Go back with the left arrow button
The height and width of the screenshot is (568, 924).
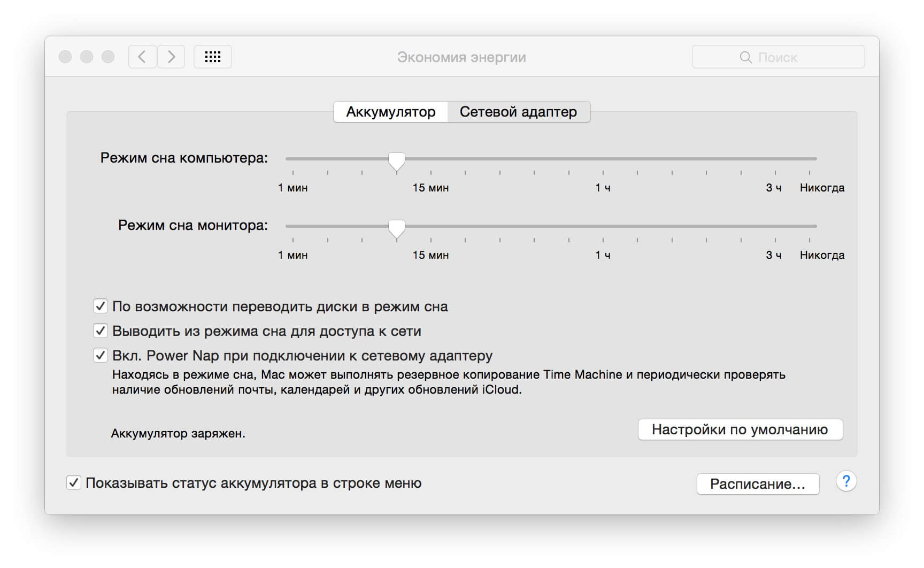tap(142, 57)
